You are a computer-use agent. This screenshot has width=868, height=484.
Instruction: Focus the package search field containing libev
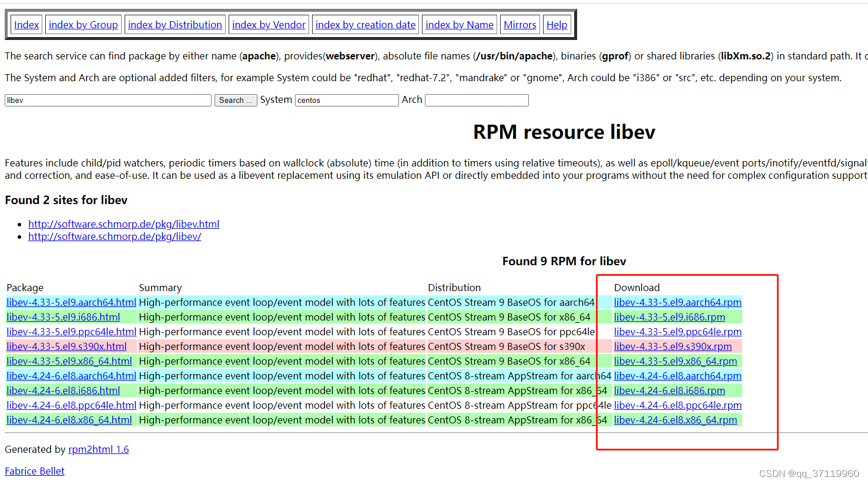[x=108, y=101]
